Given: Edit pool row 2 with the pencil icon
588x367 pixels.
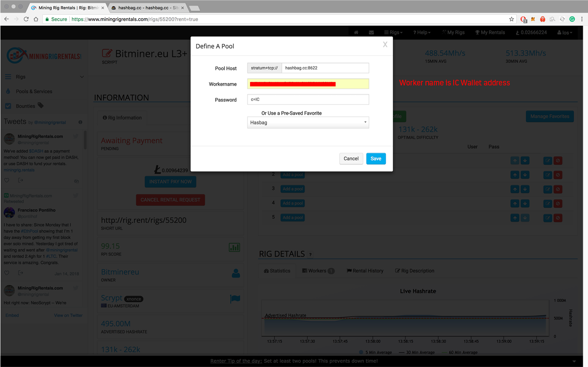Looking at the screenshot, I should click(548, 175).
